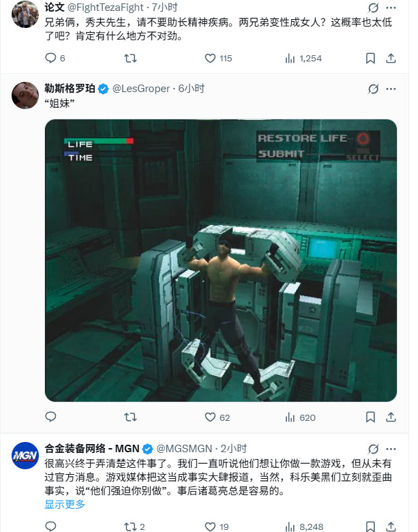Reply to the FightTezaFight tweet
Image resolution: width=418 pixels, height=532 pixels.
coord(55,59)
